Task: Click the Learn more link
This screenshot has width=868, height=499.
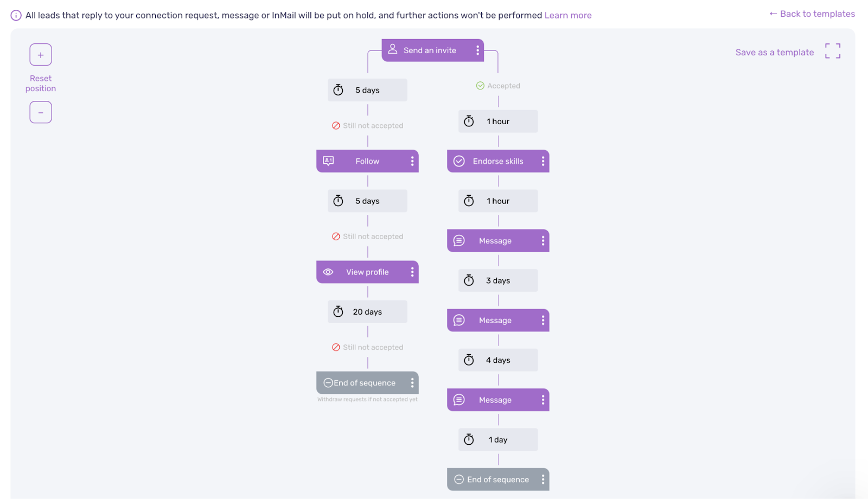Action: pyautogui.click(x=567, y=15)
